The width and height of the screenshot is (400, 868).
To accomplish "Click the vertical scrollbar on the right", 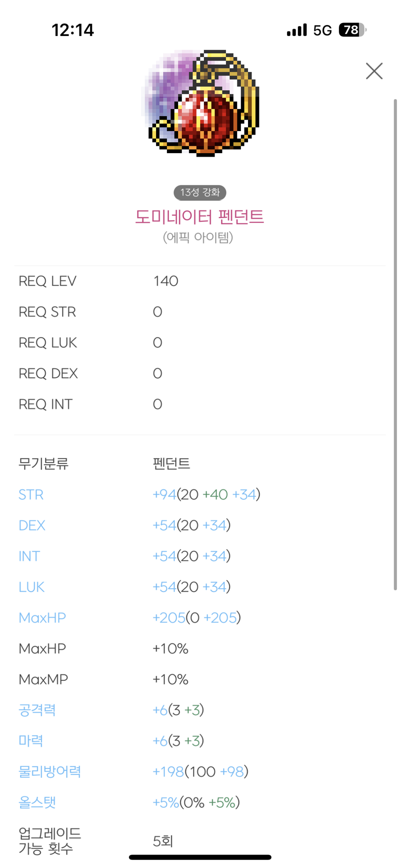I will click(395, 344).
